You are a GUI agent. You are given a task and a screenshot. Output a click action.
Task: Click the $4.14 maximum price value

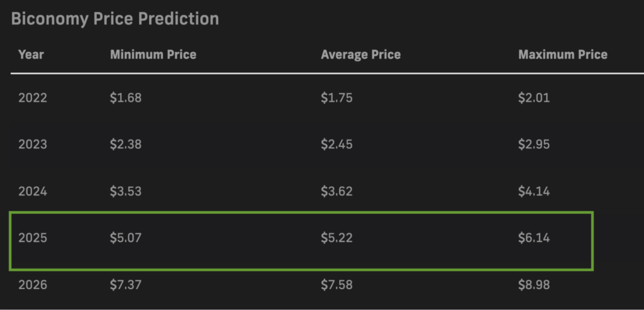tap(534, 191)
